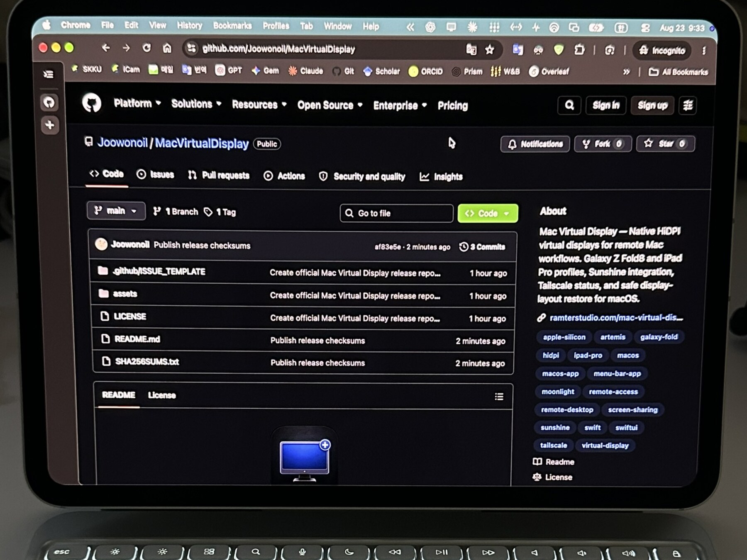The image size is (747, 560).
Task: Expand the Platform nav menu
Action: tap(137, 103)
